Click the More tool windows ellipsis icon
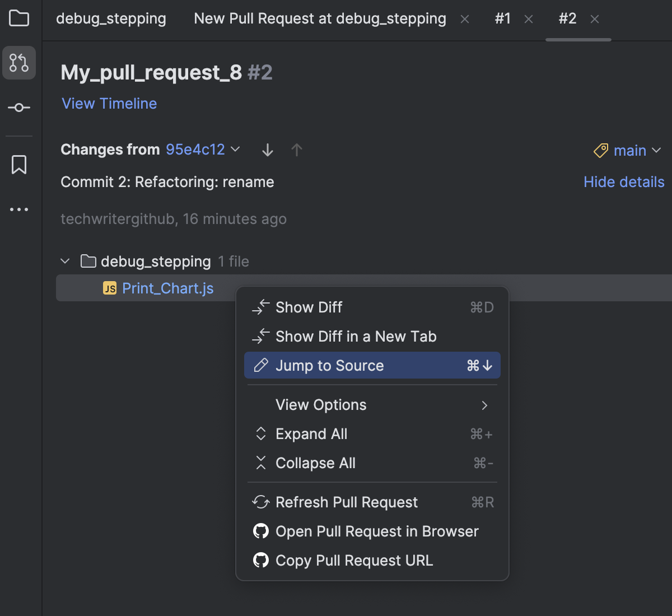This screenshot has width=672, height=616. point(19,209)
